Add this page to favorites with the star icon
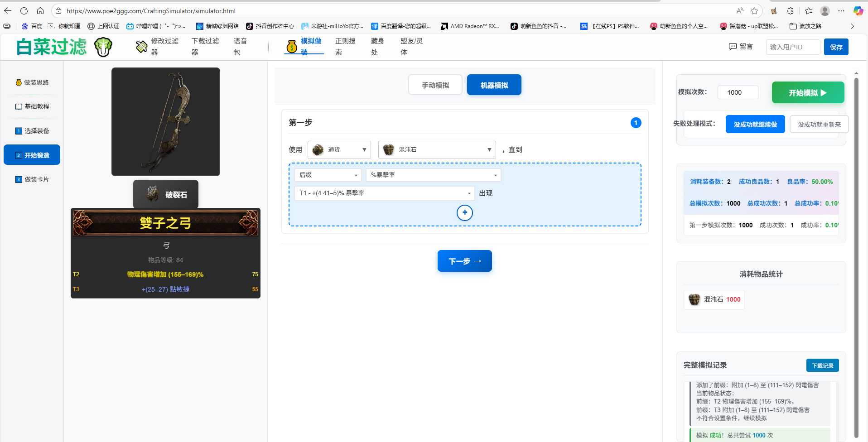Image resolution: width=868 pixels, height=442 pixels. pos(754,11)
